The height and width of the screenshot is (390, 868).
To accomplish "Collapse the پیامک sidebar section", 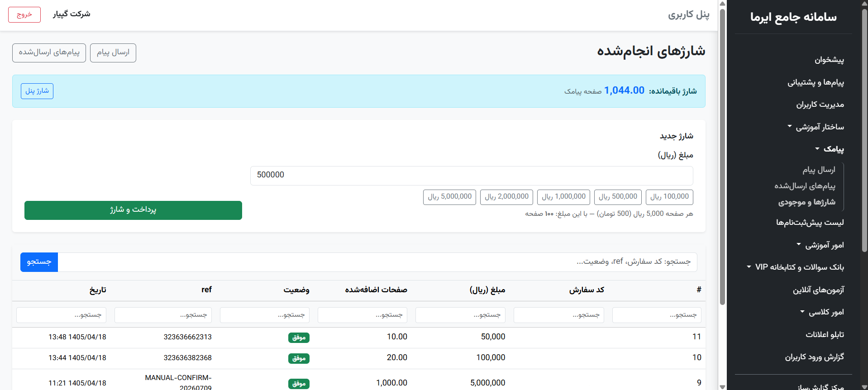I will coord(829,149).
